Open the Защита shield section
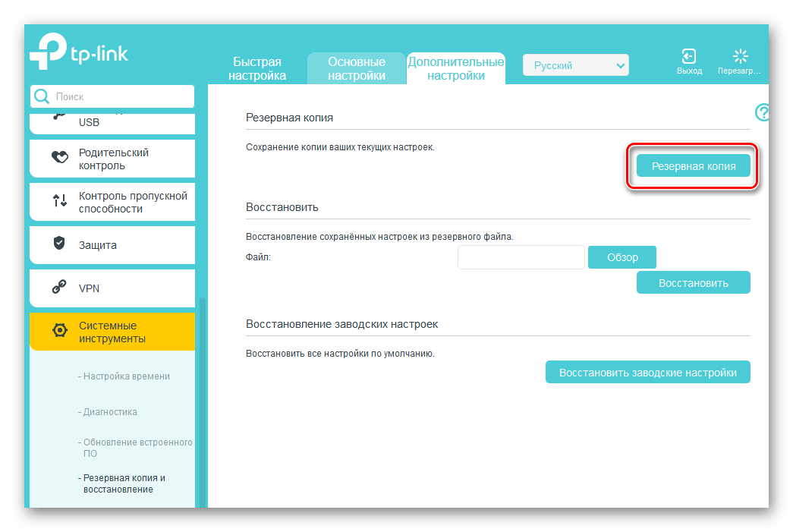The width and height of the screenshot is (793, 532). [112, 245]
